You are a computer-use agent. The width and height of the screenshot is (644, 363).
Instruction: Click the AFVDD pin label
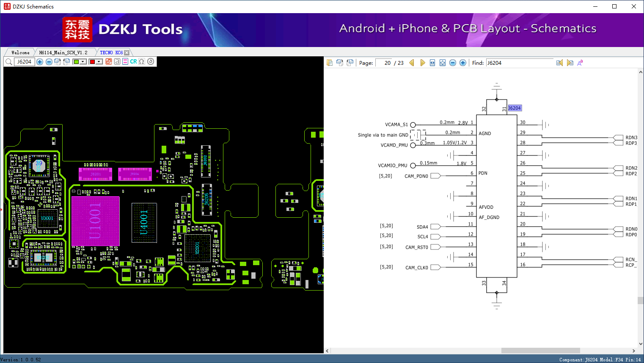click(486, 207)
